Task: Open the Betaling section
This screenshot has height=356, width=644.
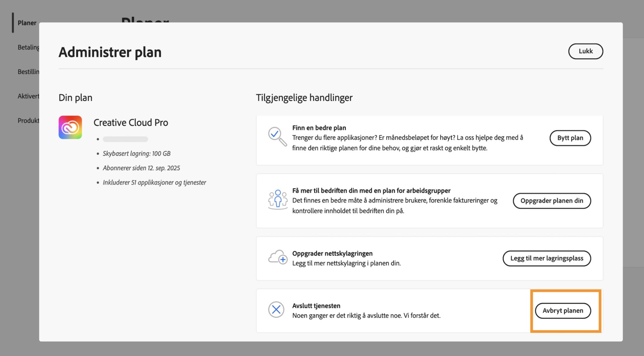Action: click(28, 47)
